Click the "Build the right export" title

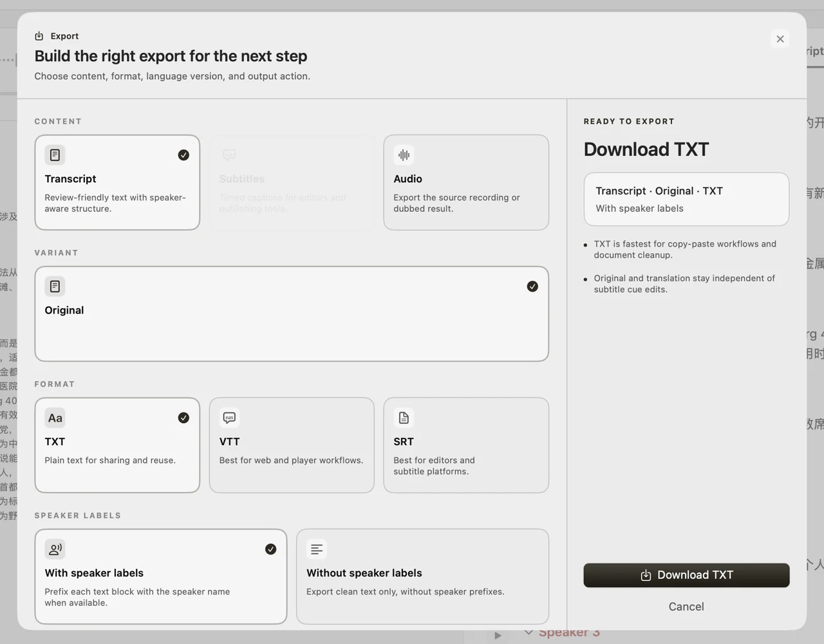point(171,56)
